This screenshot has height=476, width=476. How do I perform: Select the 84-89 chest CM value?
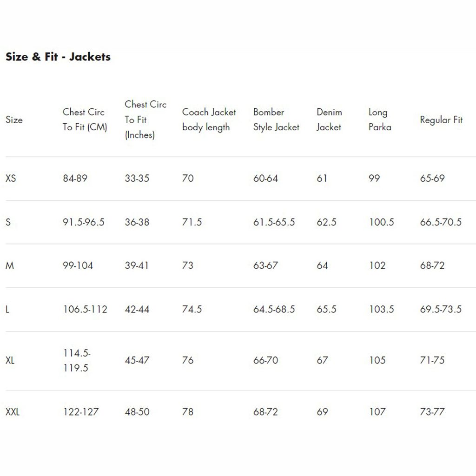click(x=75, y=178)
